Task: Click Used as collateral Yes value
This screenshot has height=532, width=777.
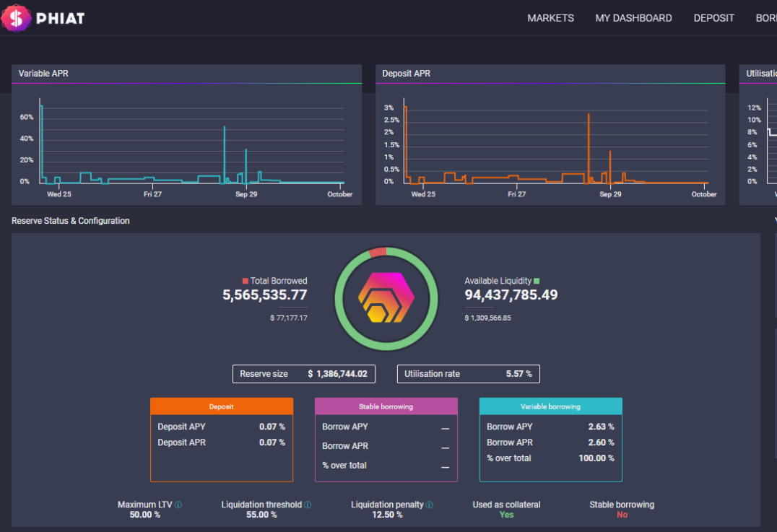Action: tap(506, 515)
